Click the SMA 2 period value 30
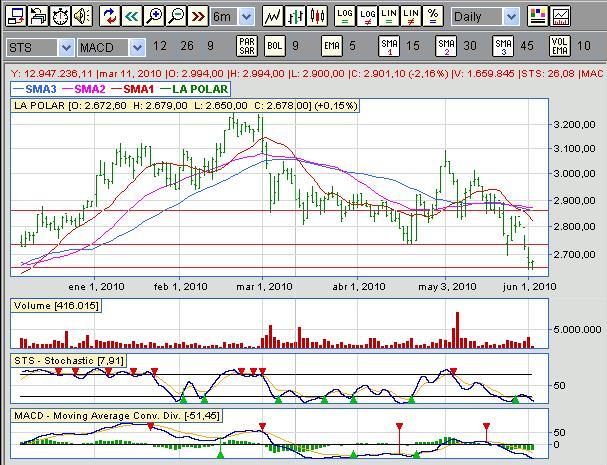Viewport: 607px width, 465px height. (x=470, y=46)
